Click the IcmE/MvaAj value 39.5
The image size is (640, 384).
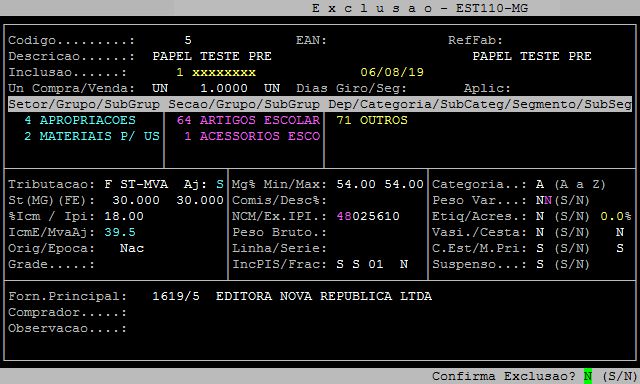point(120,232)
